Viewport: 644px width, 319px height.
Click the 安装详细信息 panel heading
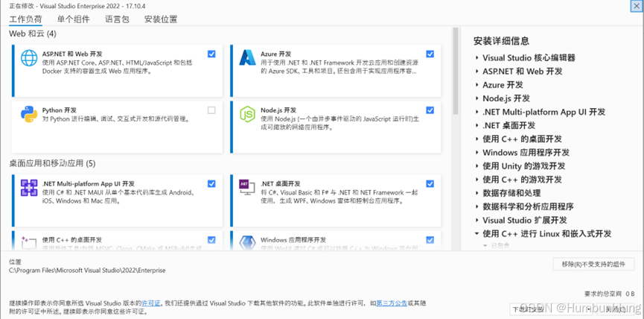[x=501, y=41]
